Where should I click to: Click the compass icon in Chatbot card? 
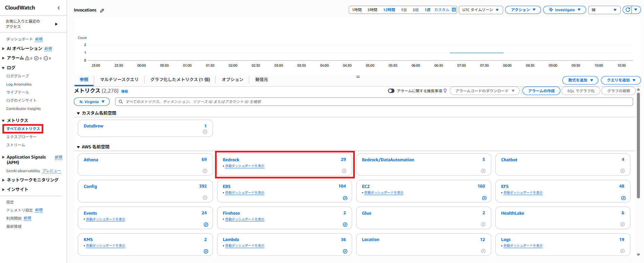622,171
